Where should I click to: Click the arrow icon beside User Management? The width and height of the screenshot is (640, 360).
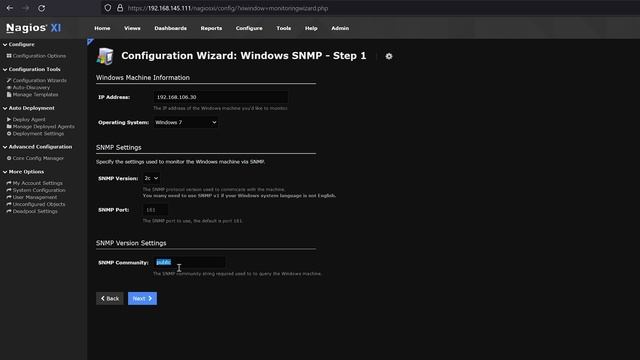(x=9, y=197)
